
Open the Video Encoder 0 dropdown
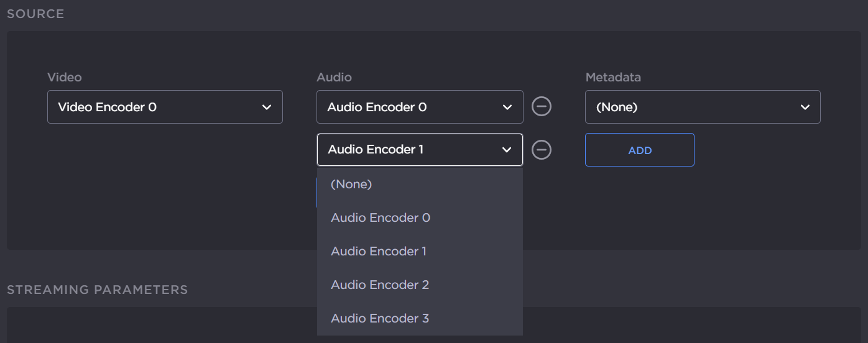click(165, 107)
